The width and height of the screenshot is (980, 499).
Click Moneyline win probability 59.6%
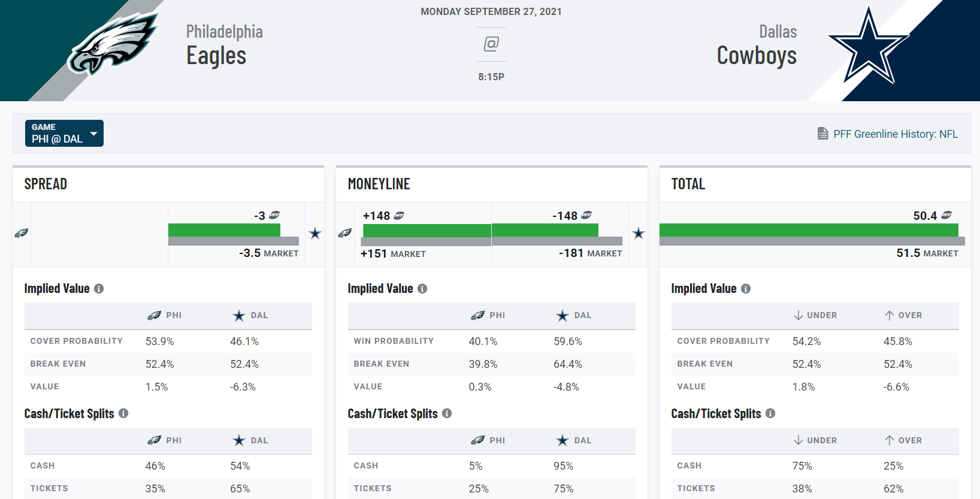568,341
